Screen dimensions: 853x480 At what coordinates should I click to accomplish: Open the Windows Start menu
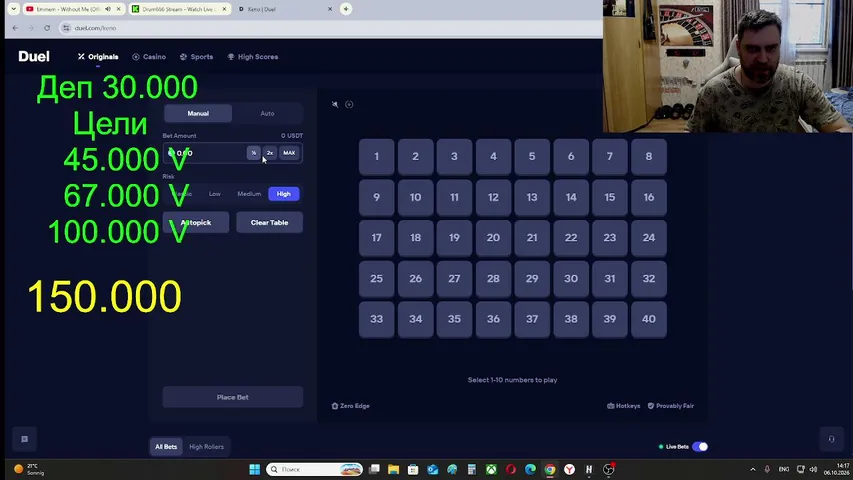click(255, 469)
